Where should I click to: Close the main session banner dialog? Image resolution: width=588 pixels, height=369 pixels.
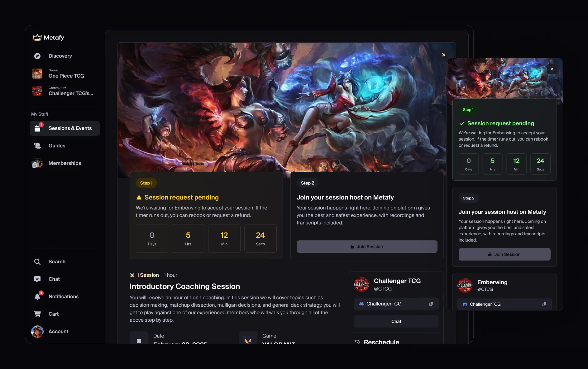click(x=444, y=55)
